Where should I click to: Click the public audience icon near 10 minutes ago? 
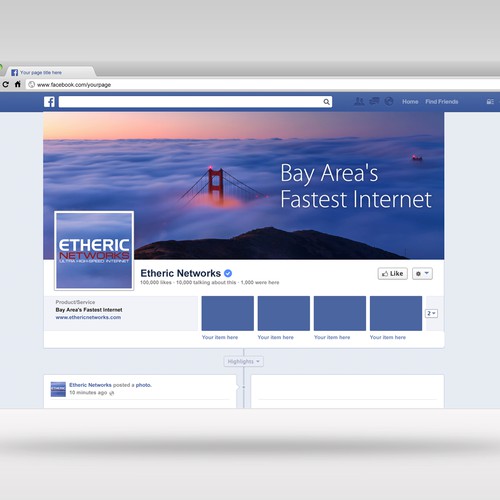pyautogui.click(x=112, y=393)
